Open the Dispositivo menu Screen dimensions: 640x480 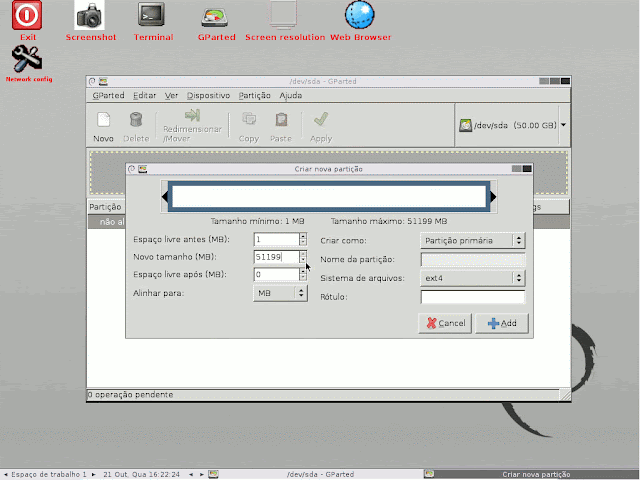209,96
